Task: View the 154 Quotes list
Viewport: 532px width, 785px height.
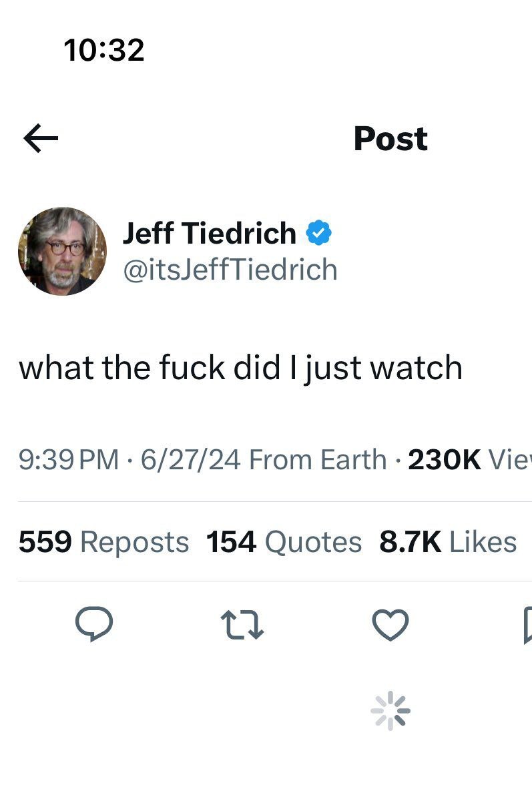Action: pos(284,542)
